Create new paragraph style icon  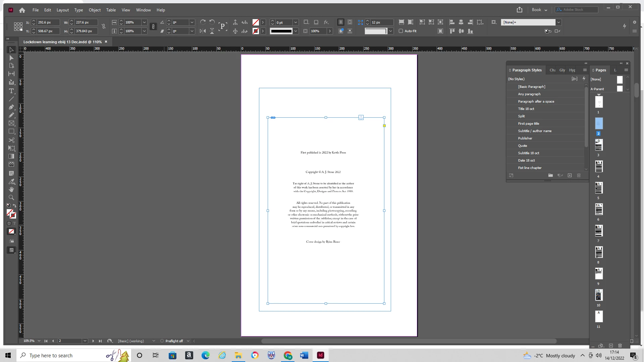click(570, 175)
